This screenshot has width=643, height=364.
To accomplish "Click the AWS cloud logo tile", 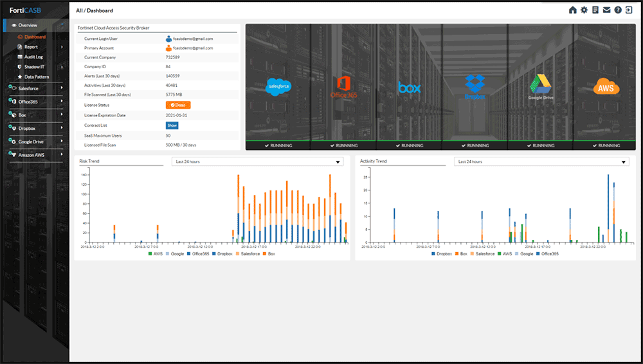I will coord(606,87).
